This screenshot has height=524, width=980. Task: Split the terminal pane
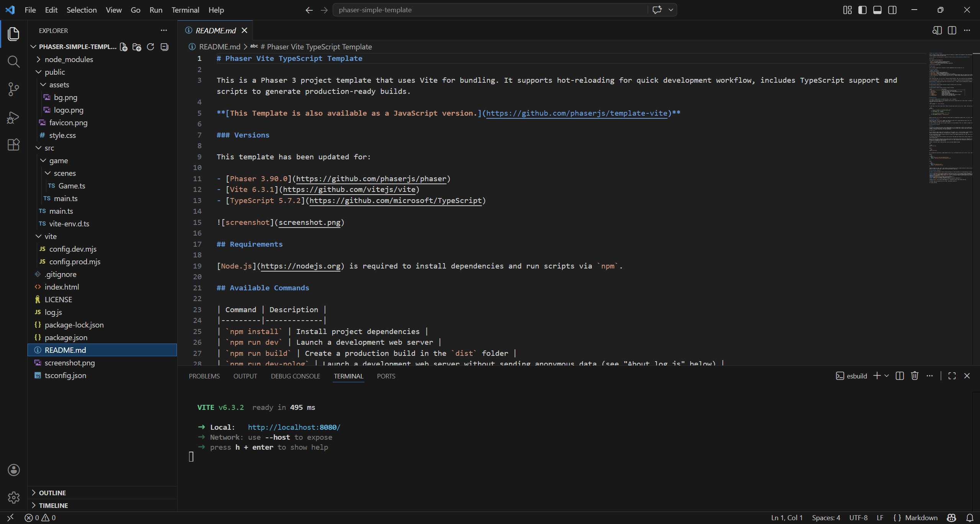(x=900, y=376)
